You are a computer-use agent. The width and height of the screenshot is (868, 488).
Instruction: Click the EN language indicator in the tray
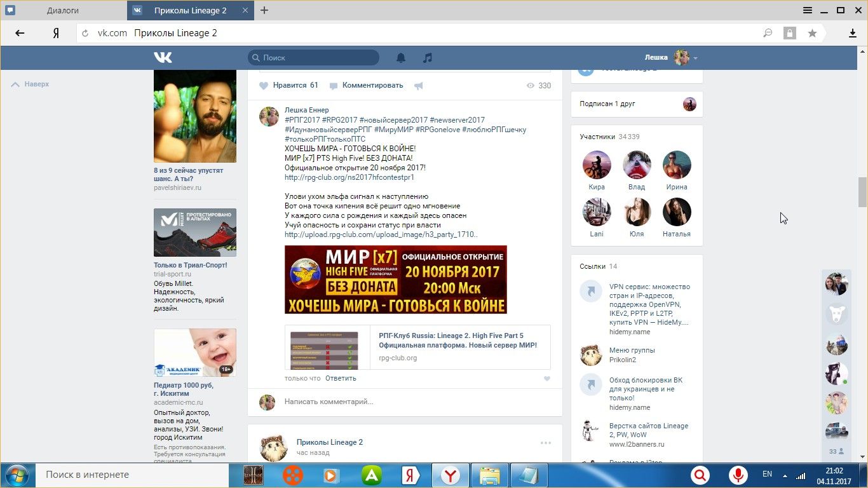(x=767, y=474)
